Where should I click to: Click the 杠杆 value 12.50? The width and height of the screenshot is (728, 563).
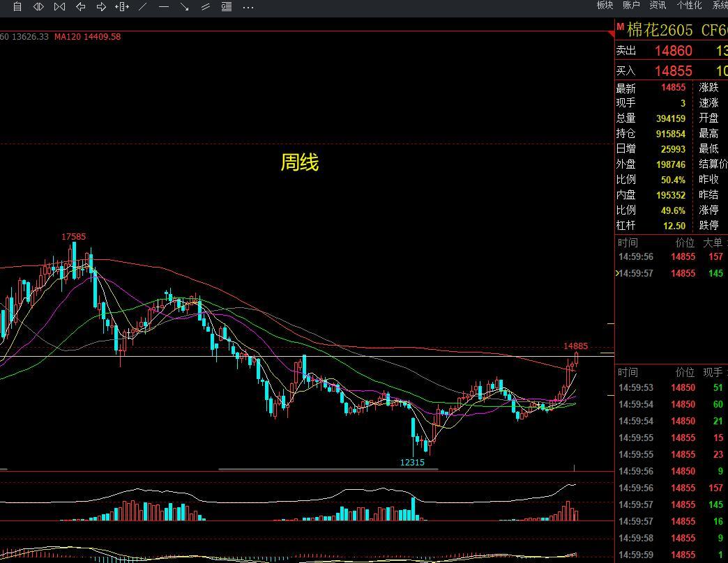coord(674,225)
